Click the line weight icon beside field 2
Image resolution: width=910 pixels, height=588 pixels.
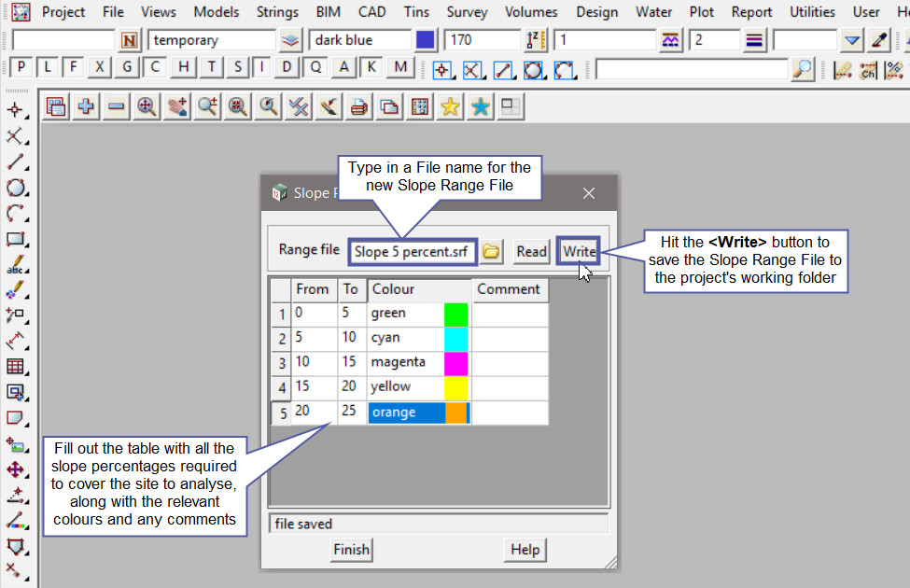(754, 40)
